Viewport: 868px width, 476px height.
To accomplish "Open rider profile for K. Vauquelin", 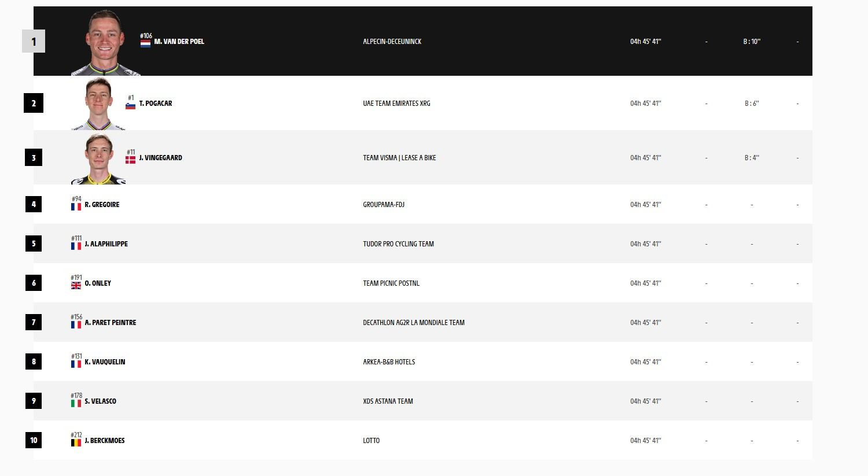I will [x=105, y=362].
